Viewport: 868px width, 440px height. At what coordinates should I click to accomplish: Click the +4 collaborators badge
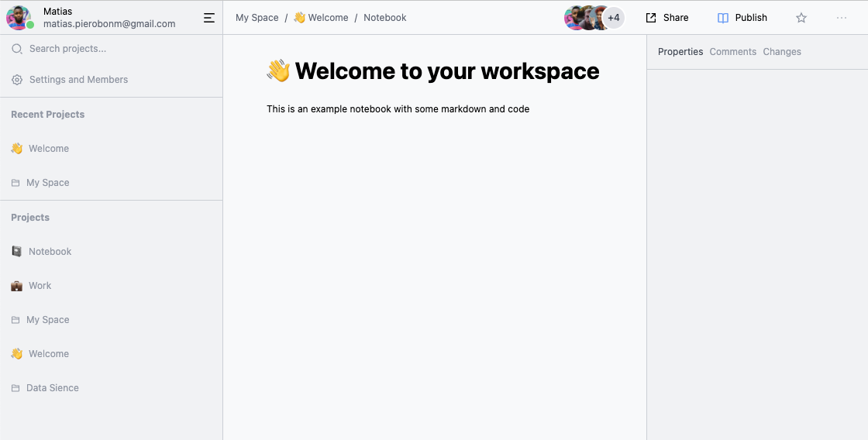click(613, 18)
